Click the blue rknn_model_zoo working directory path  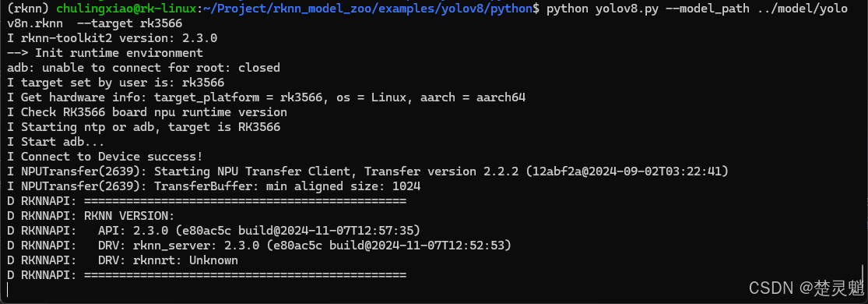point(364,9)
